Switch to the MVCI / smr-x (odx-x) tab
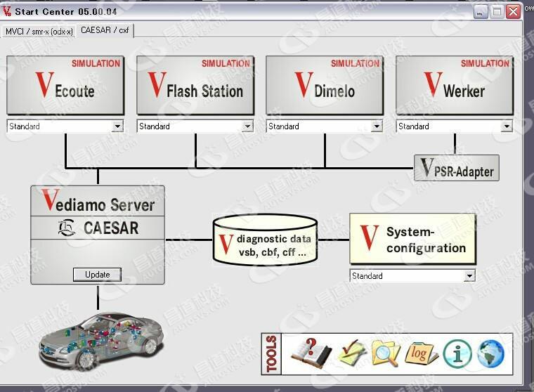Image resolution: width=534 pixels, height=392 pixels. tap(39, 32)
